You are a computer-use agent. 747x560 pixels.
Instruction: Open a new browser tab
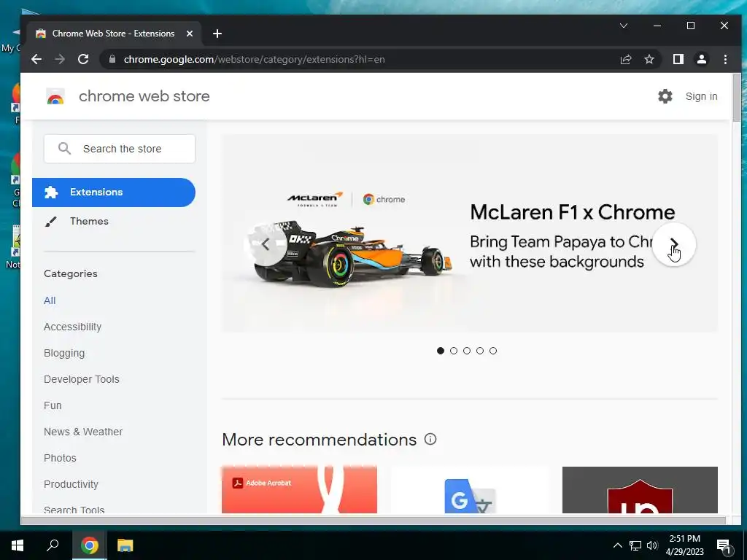tap(217, 34)
